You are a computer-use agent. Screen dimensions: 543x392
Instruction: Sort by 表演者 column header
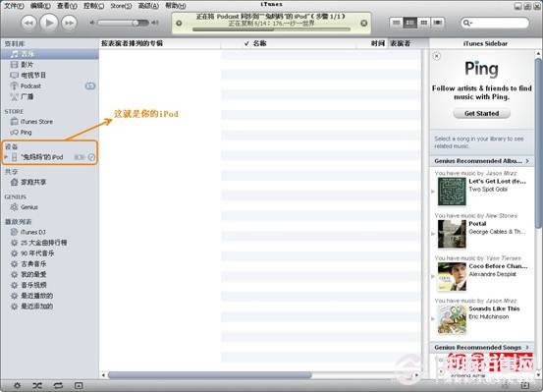(x=401, y=43)
